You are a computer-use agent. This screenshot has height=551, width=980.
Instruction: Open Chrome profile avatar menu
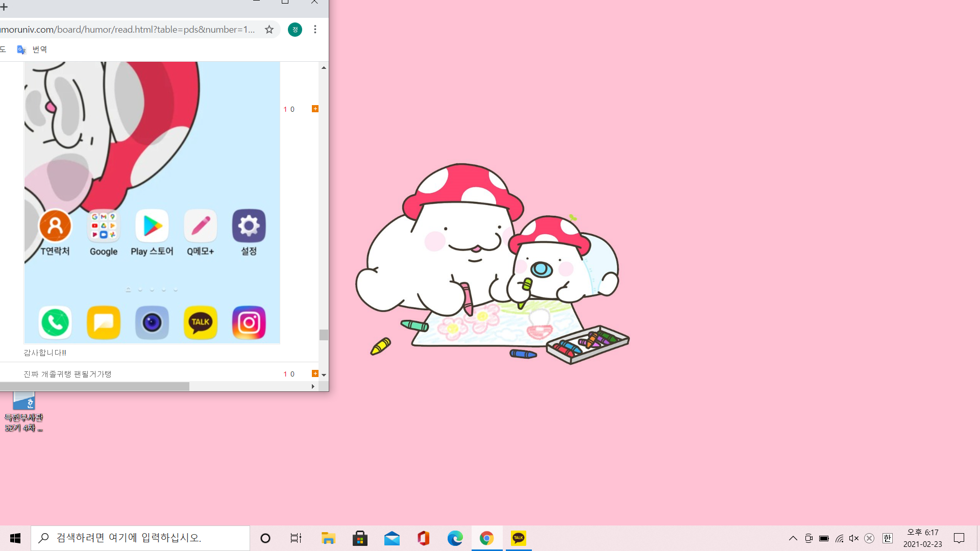pyautogui.click(x=295, y=30)
